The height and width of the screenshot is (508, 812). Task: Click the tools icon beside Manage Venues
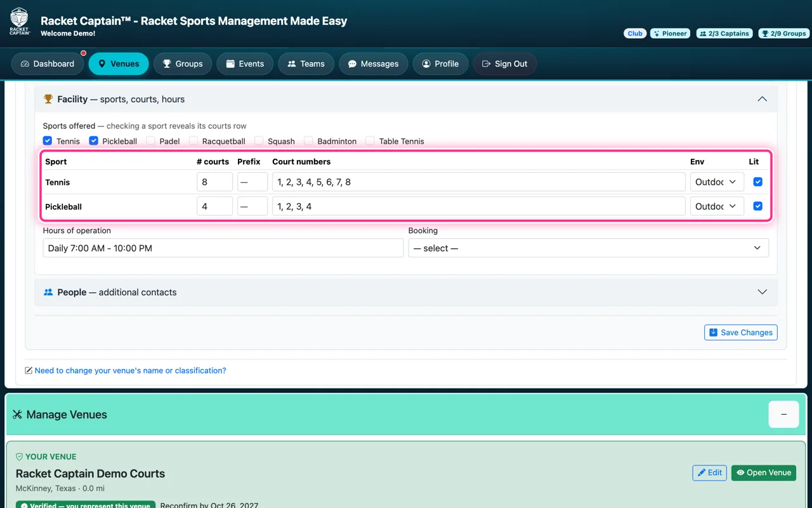17,415
